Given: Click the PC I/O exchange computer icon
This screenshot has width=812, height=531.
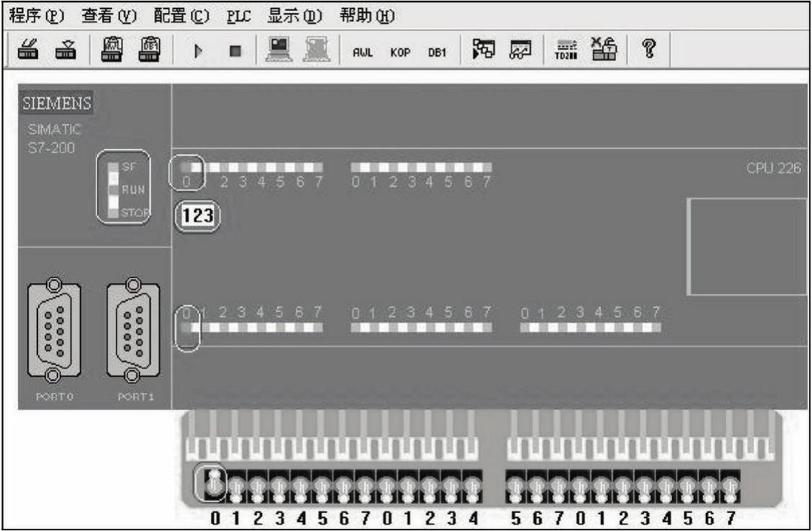Looking at the screenshot, I should [x=279, y=50].
